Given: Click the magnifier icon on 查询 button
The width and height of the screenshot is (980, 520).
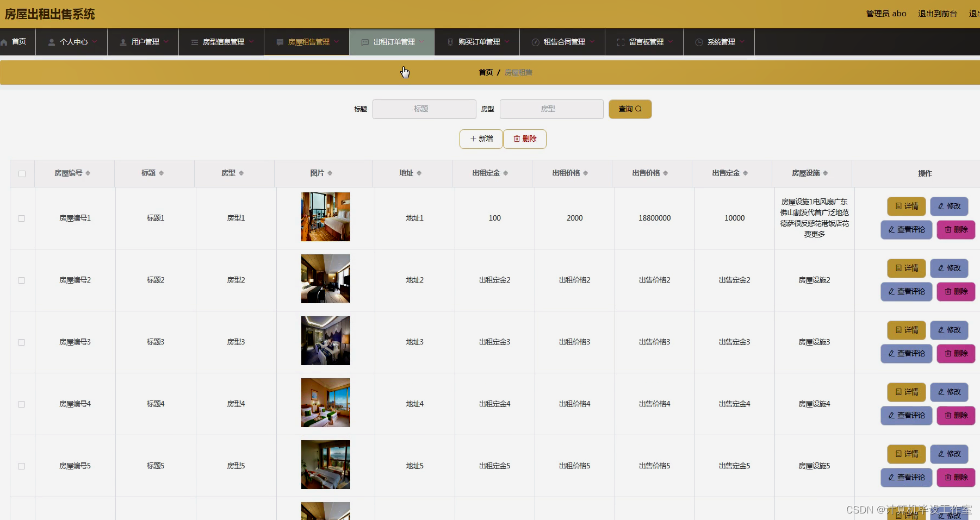Looking at the screenshot, I should tap(638, 109).
